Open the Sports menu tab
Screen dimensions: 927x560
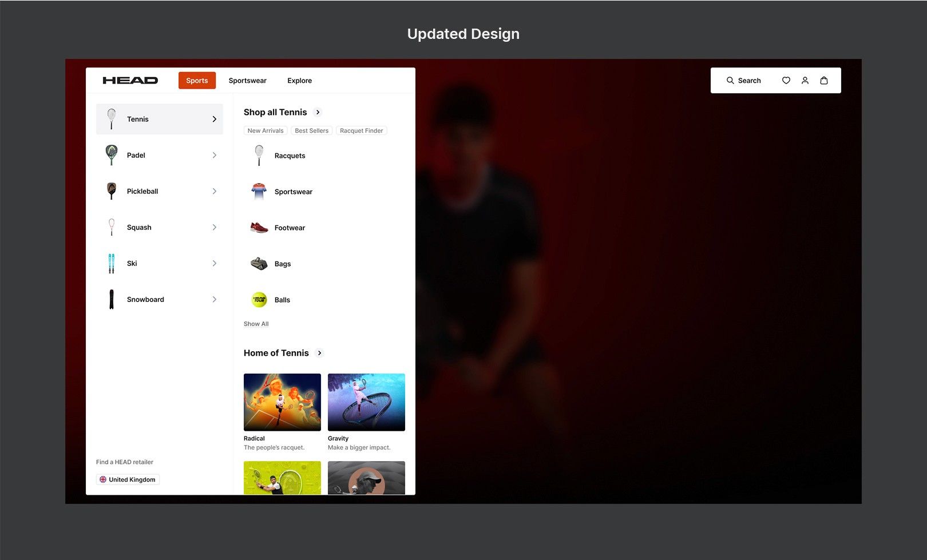197,81
